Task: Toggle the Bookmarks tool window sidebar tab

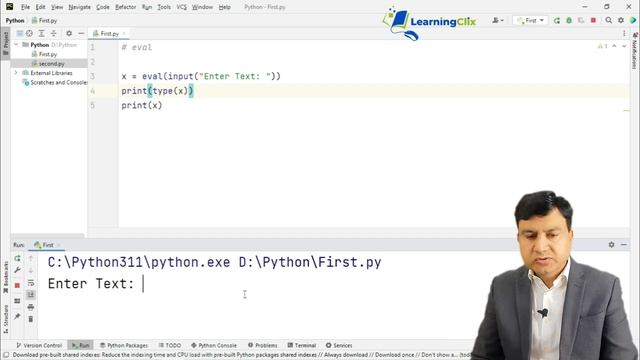Action: click(5, 277)
